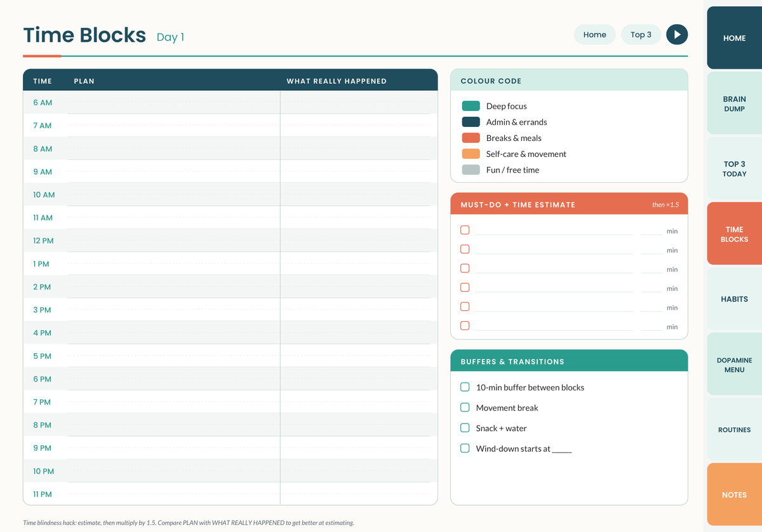Click the first must-do task line
The height and width of the screenshot is (532, 762).
click(554, 230)
